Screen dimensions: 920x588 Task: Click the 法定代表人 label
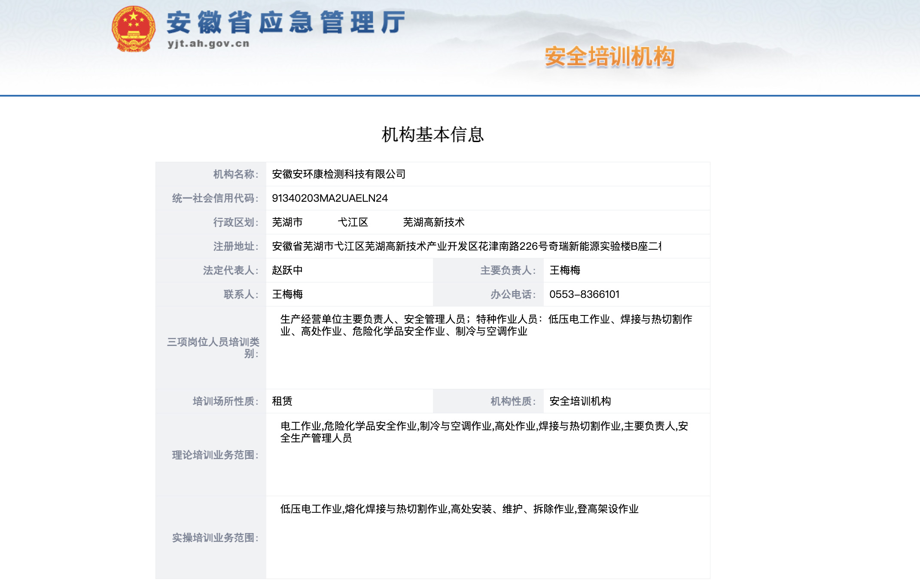(231, 270)
